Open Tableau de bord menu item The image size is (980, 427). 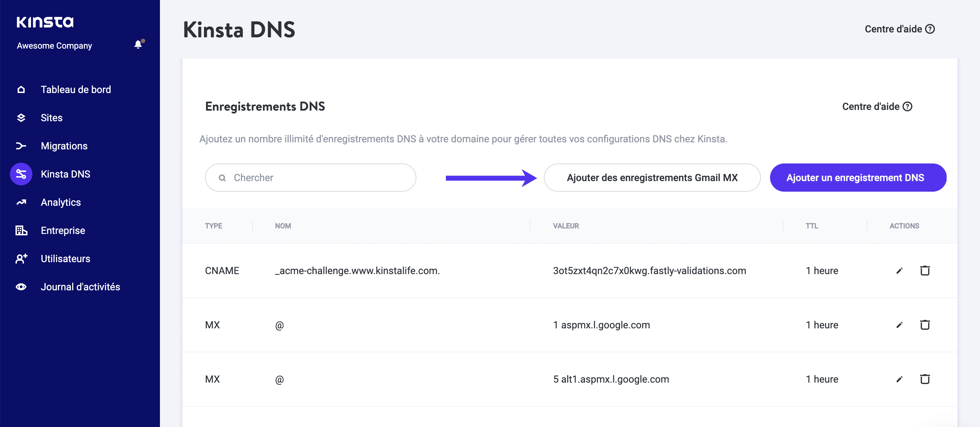pyautogui.click(x=76, y=89)
